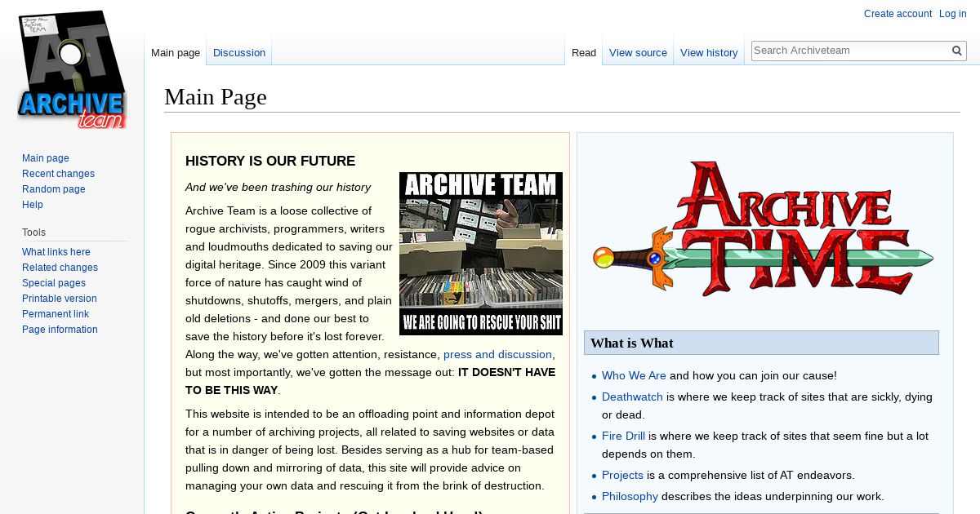
Task: Open Page information link
Action: coord(60,330)
